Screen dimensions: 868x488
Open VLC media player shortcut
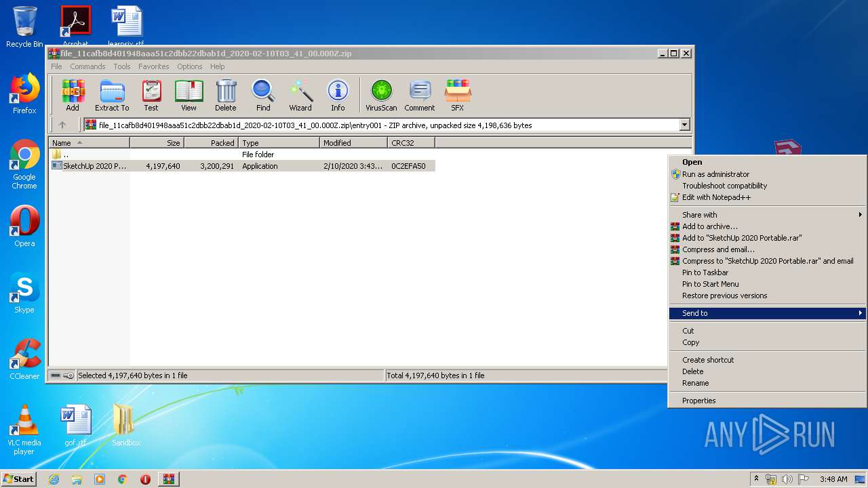tap(24, 430)
